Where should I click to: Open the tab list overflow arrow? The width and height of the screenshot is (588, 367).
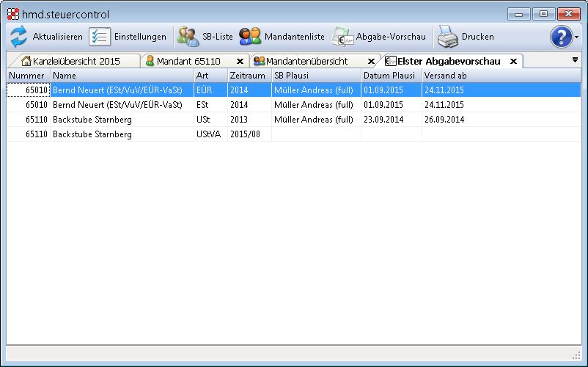(576, 60)
